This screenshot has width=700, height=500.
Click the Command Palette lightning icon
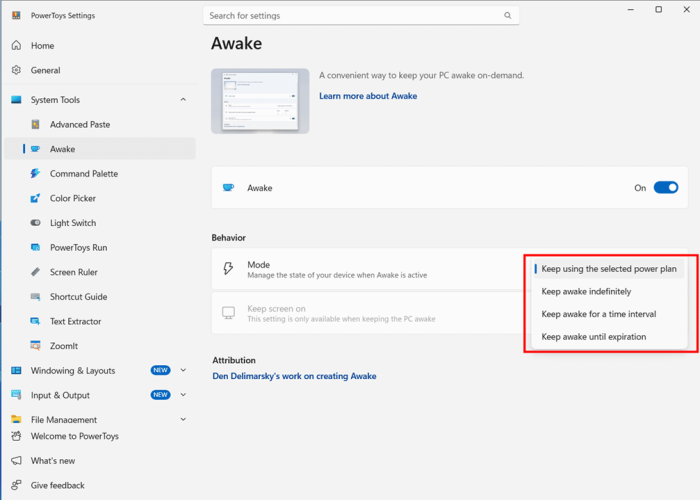[x=35, y=173]
